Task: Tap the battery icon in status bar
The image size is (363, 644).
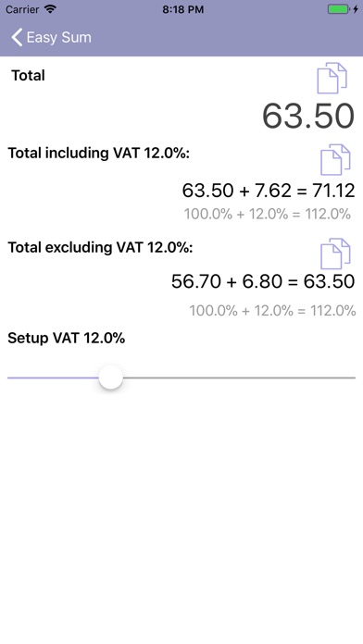Action: tap(338, 9)
